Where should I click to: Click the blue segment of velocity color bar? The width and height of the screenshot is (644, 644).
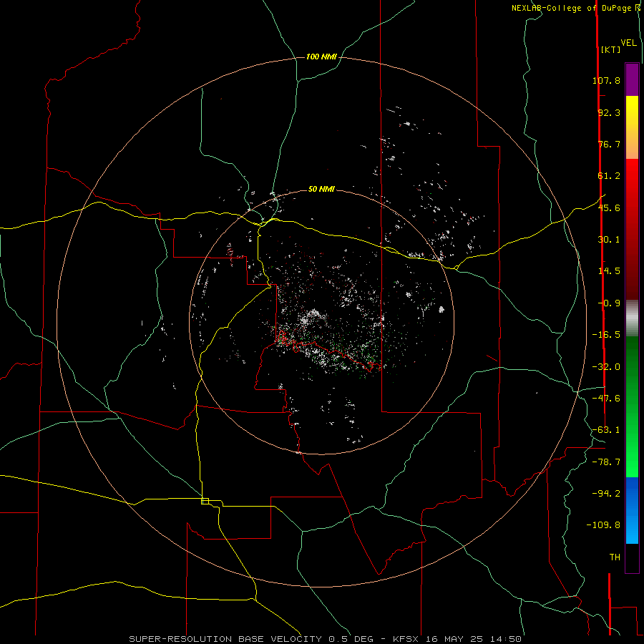632,510
